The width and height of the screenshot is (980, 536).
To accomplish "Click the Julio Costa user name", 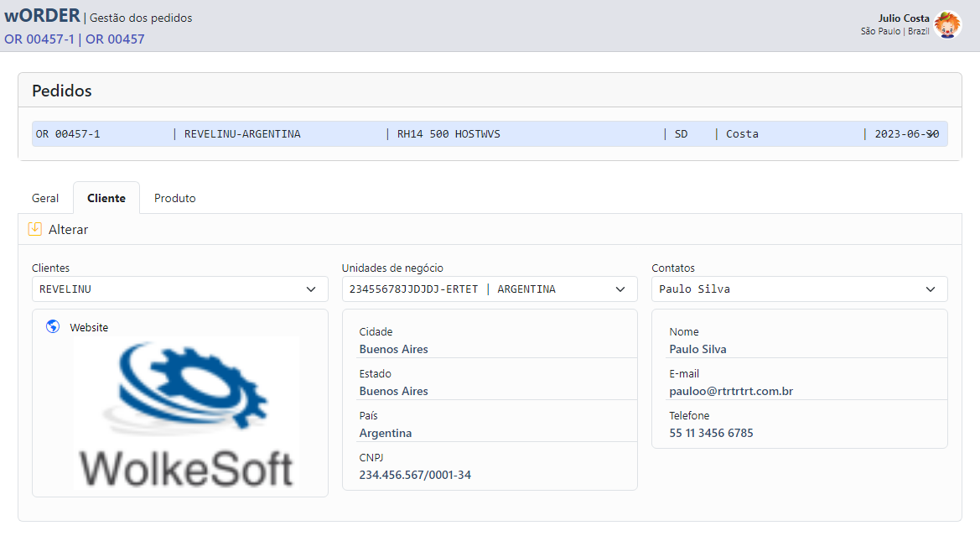I will pos(904,18).
